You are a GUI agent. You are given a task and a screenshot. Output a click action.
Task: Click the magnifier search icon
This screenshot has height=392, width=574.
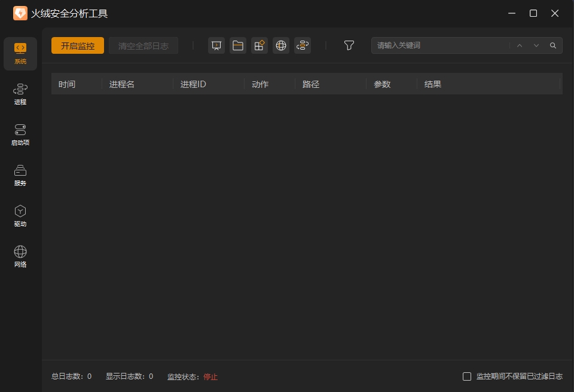pyautogui.click(x=553, y=45)
